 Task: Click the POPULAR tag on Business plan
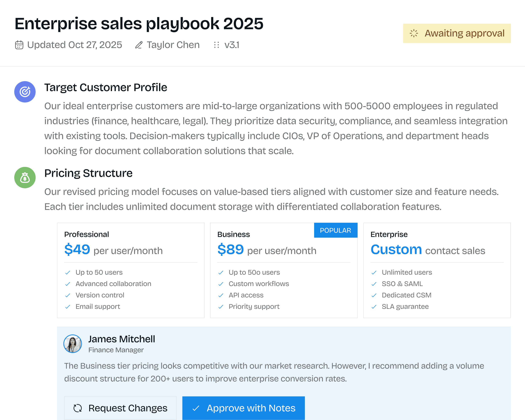(x=335, y=230)
